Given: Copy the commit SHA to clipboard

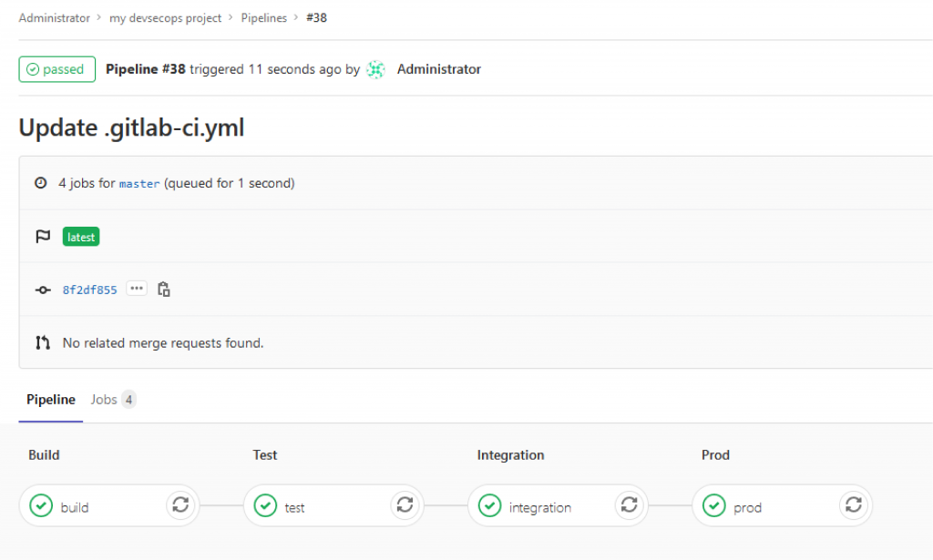Looking at the screenshot, I should click(x=164, y=290).
